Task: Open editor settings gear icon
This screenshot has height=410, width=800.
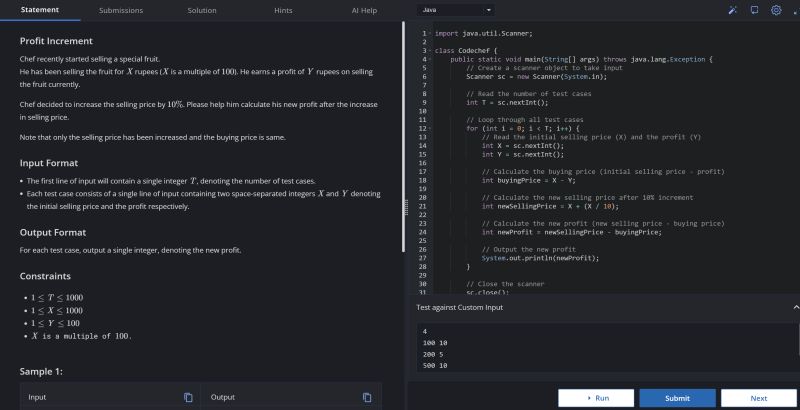Action: coord(775,10)
